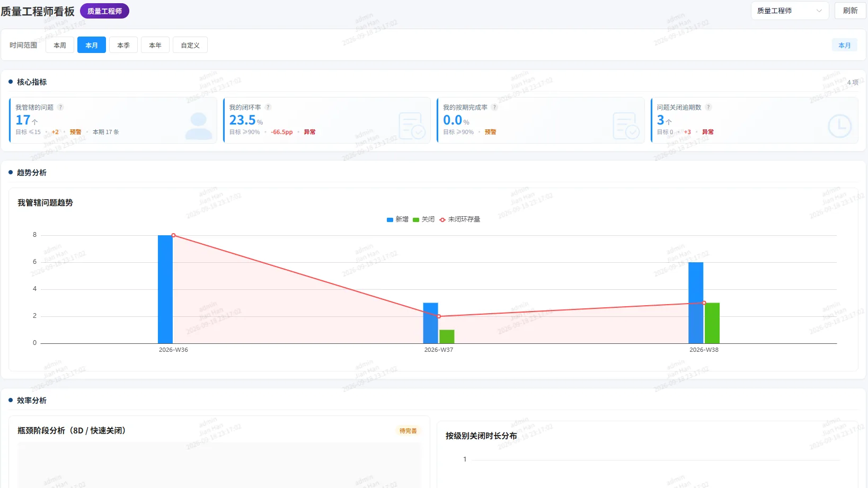Click the 23.5 value in 我的闭环率 card
This screenshot has width=868, height=488.
point(243,120)
